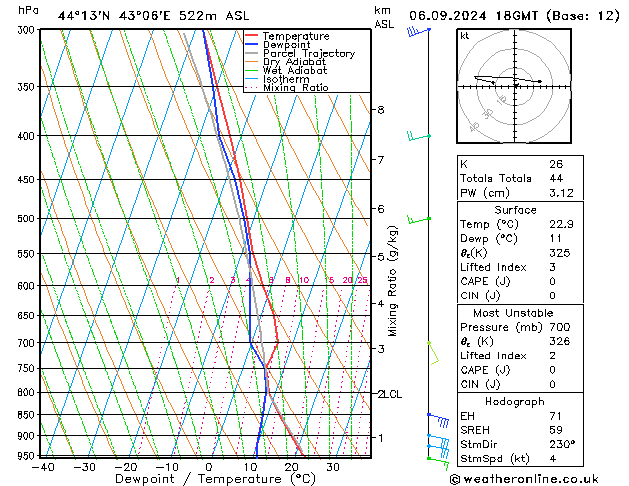
Task: Click the orange Dry Adiabat legend swatch
Action: click(x=251, y=61)
